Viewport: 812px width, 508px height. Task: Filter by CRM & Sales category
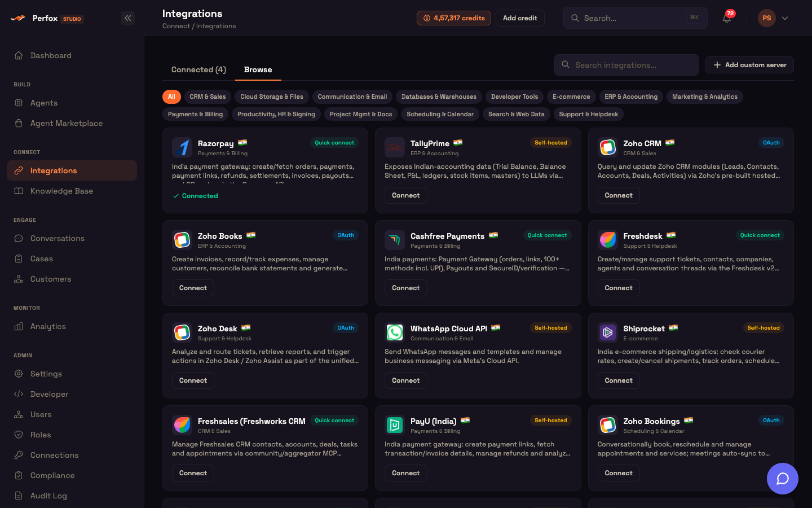point(208,97)
